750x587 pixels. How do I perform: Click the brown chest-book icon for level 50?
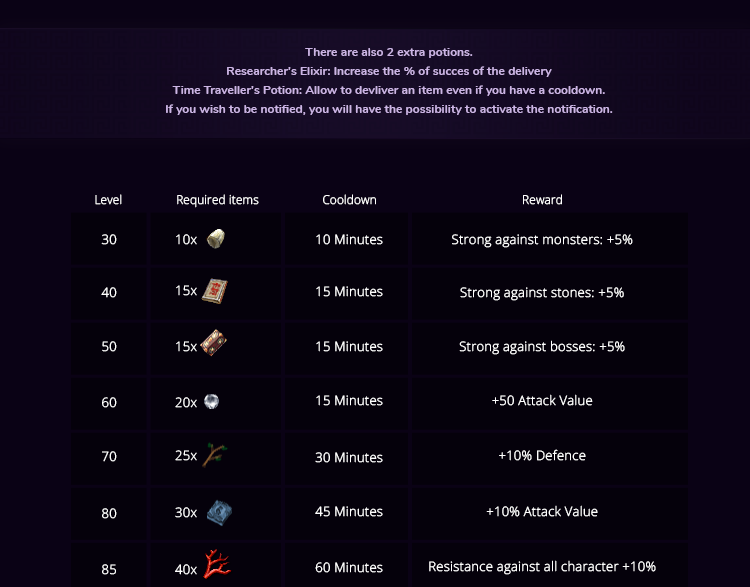tap(215, 345)
